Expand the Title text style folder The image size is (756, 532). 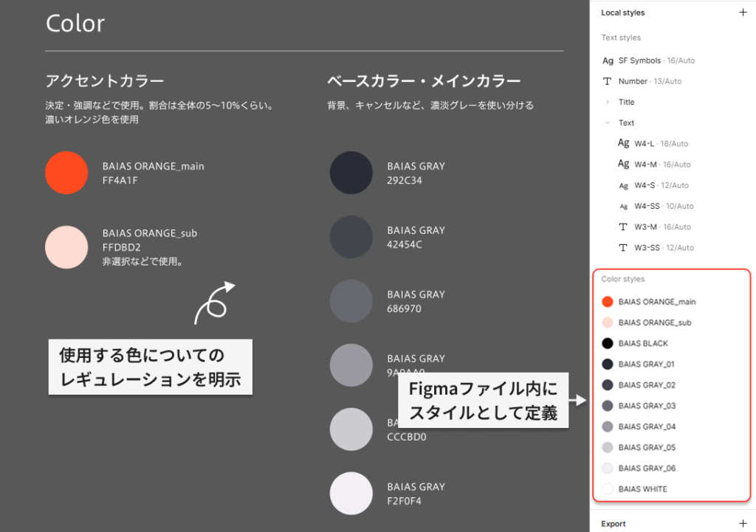coord(608,102)
